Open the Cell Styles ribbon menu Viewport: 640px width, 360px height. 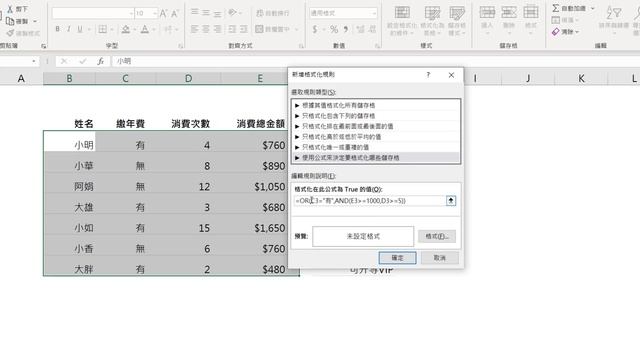(x=457, y=20)
